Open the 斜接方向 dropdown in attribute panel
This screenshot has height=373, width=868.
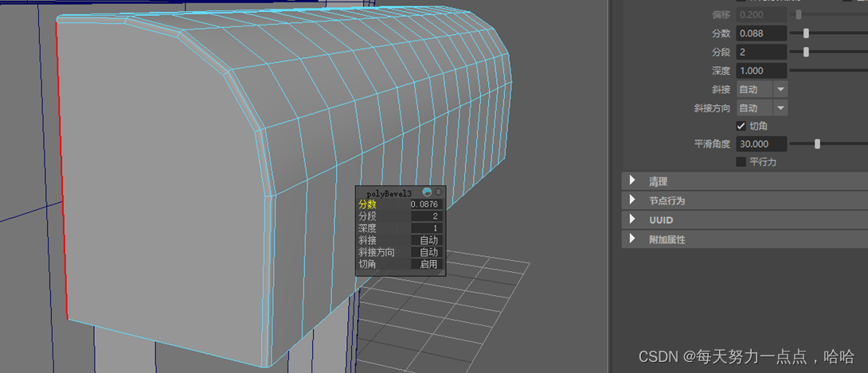(762, 107)
